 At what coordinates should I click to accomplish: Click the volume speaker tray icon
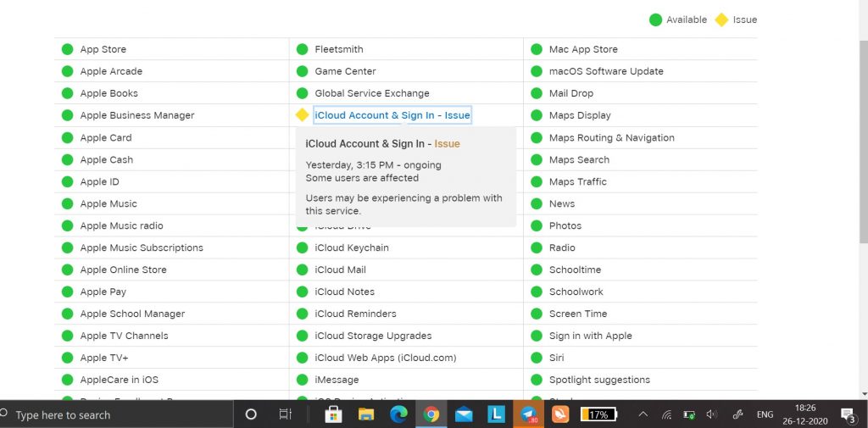tap(712, 414)
